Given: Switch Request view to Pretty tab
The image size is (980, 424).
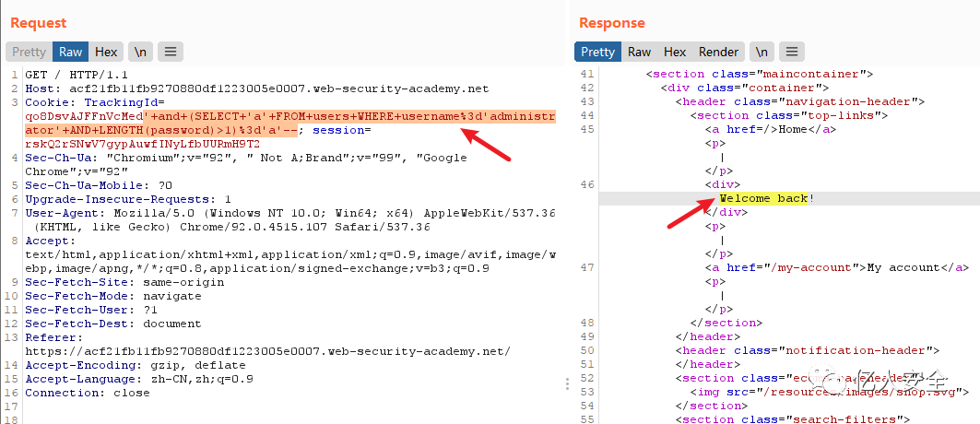Looking at the screenshot, I should click(30, 52).
